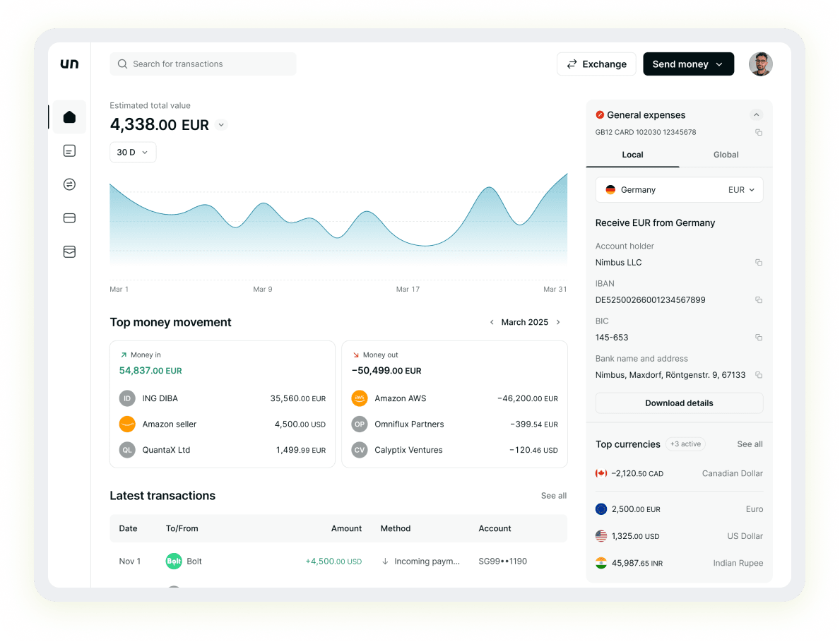Image resolution: width=840 pixels, height=642 pixels.
Task: Click the +4,500.00 USD transaction amount
Action: (x=333, y=561)
